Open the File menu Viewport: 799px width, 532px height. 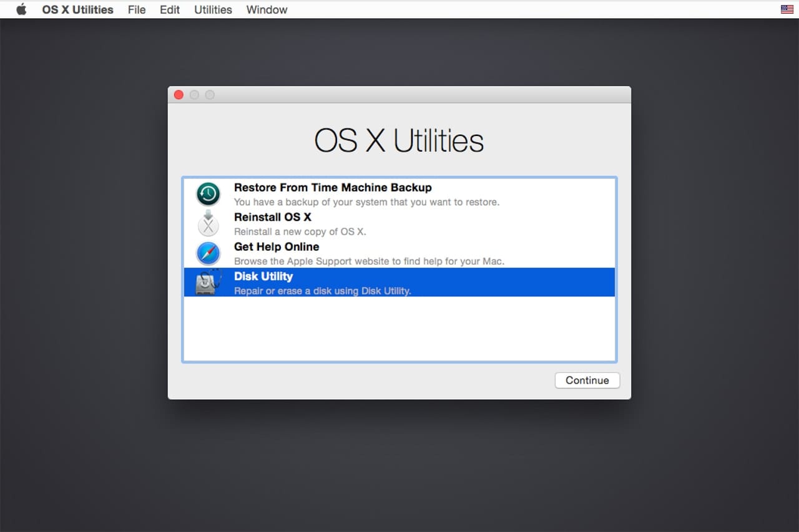(136, 9)
